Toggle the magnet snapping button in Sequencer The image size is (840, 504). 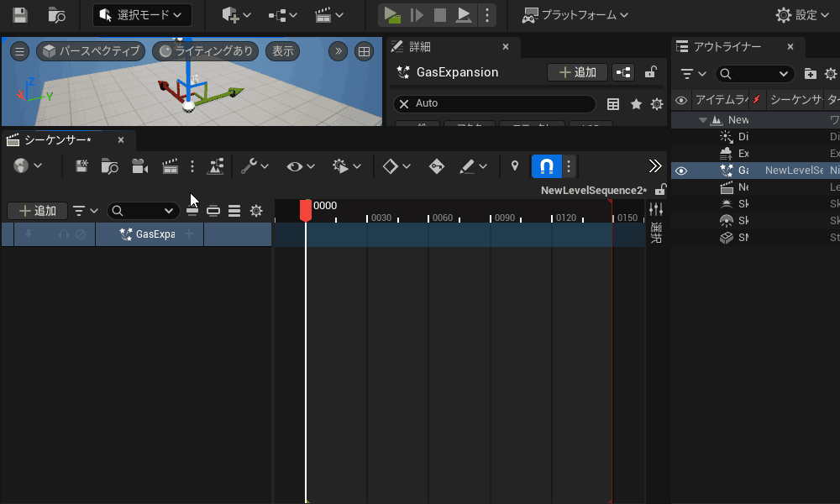pos(547,166)
